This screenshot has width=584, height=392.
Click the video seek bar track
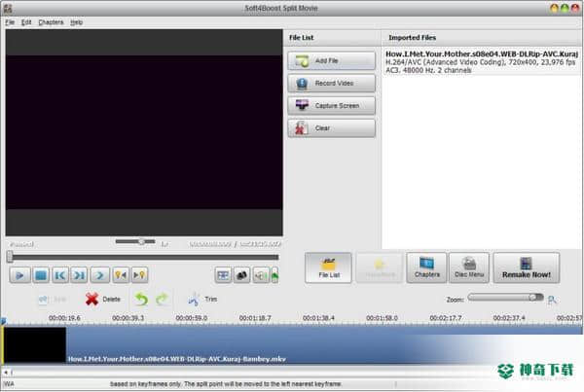143,257
